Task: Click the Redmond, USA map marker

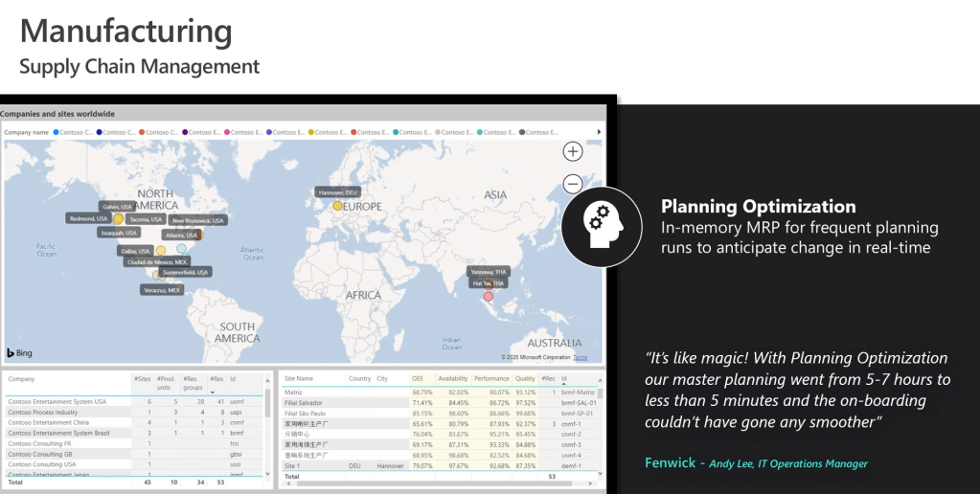Action: pos(118,219)
